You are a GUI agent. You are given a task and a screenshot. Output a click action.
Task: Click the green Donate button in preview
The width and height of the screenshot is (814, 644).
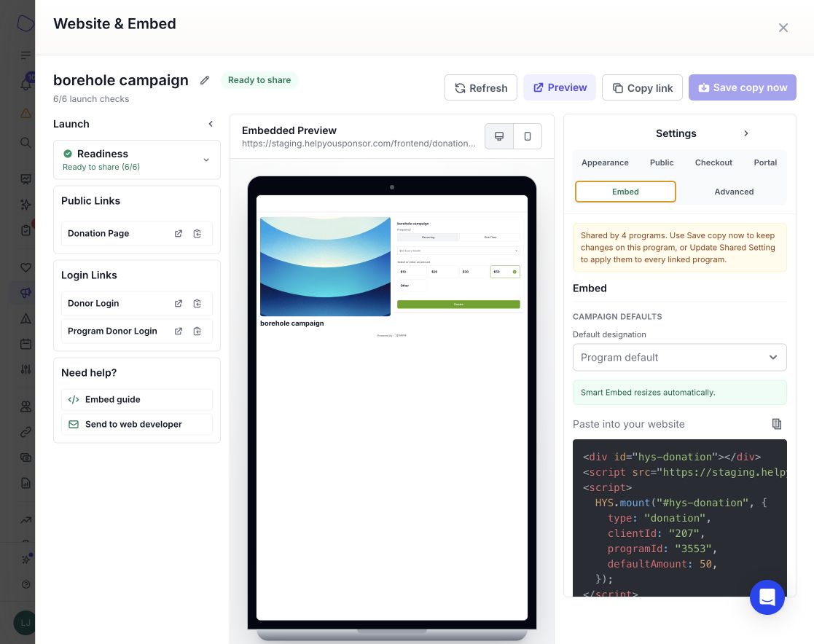pyautogui.click(x=458, y=305)
